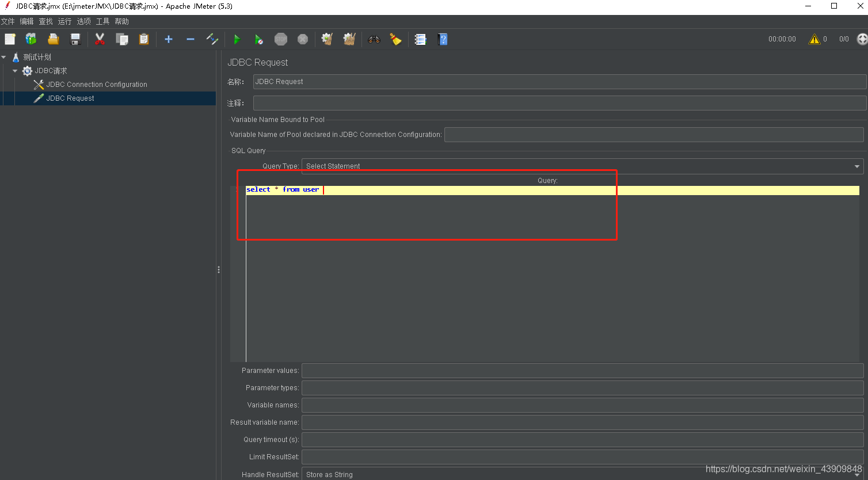The image size is (868, 480).
Task: Open the Function Helper dialog icon
Action: pyautogui.click(x=421, y=39)
